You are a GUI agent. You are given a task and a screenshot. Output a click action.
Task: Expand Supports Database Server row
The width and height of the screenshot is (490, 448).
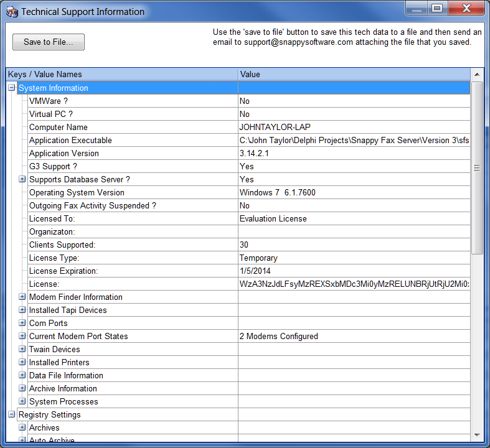click(x=22, y=179)
